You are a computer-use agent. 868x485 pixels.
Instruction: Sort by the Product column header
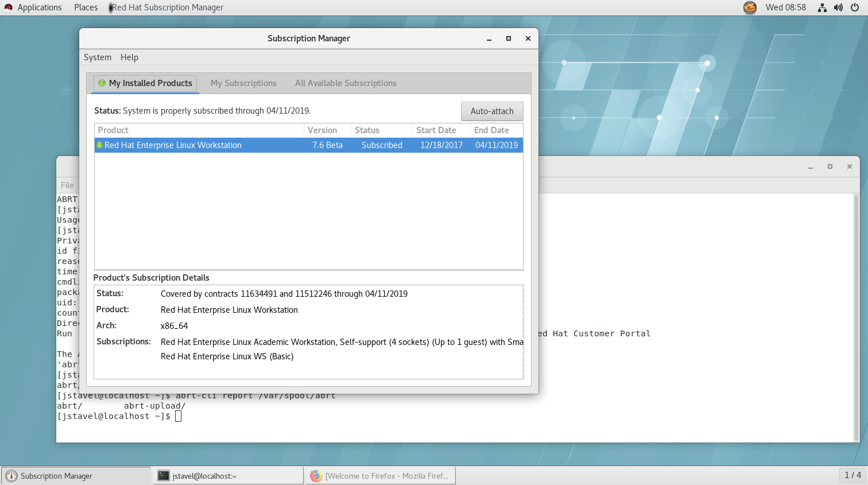(x=199, y=130)
